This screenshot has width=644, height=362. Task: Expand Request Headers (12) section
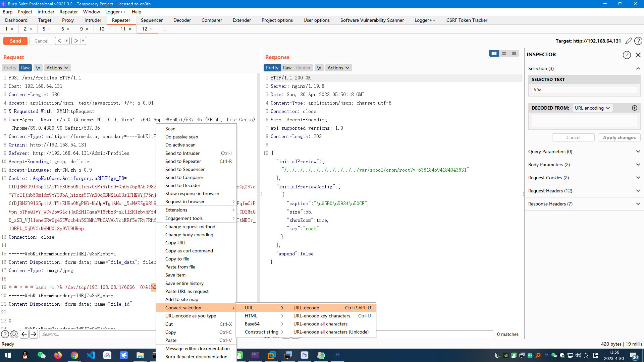pos(584,191)
